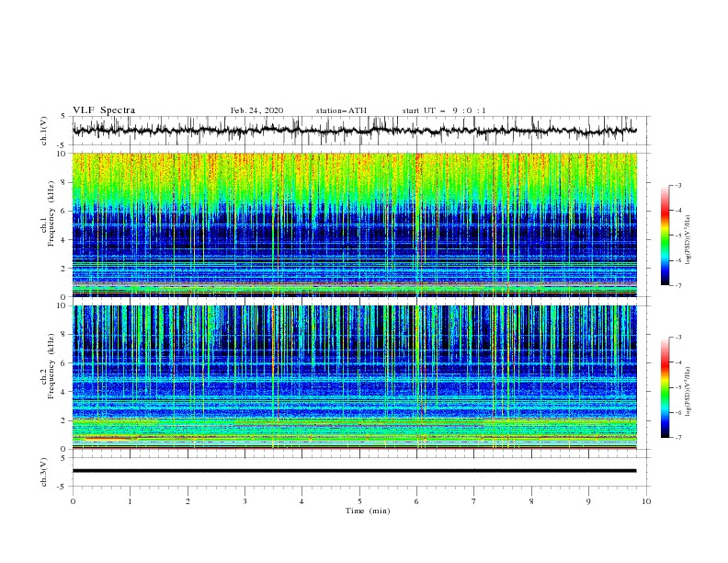Click the "ch.1(V)" axis label
Image resolution: width=728 pixels, height=563 pixels.
pos(44,131)
